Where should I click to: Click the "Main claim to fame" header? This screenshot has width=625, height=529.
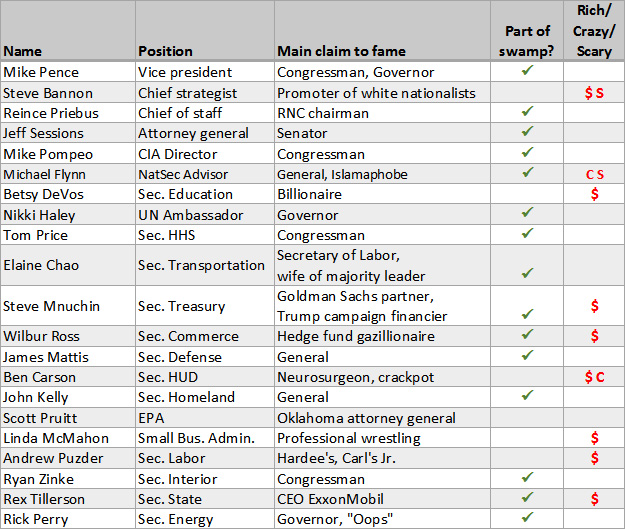[x=338, y=50]
